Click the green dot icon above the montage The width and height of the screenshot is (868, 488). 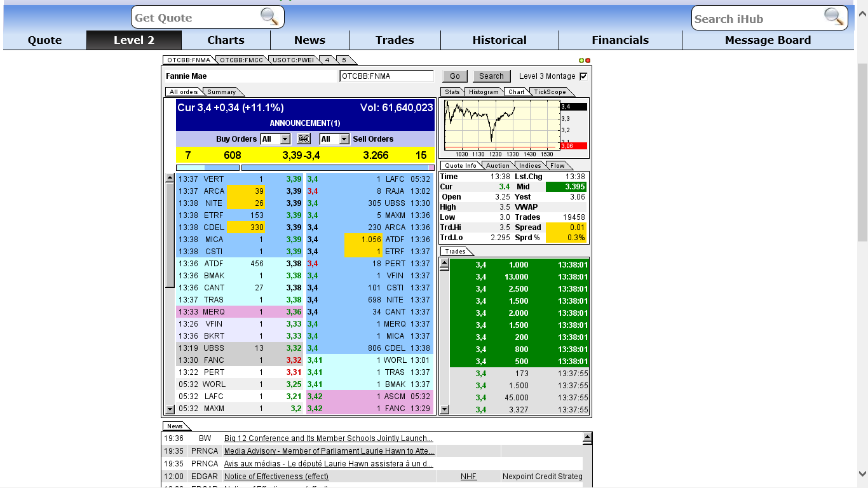tap(581, 60)
